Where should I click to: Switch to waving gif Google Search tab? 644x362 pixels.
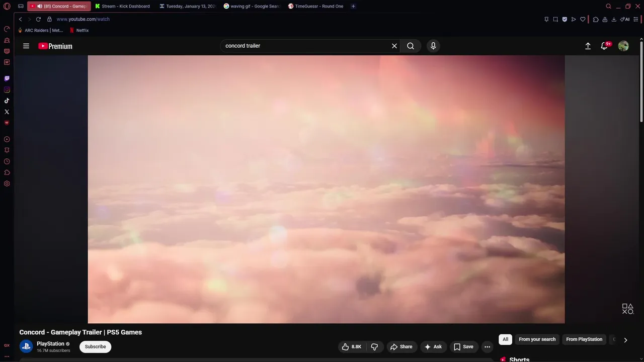pos(252,7)
